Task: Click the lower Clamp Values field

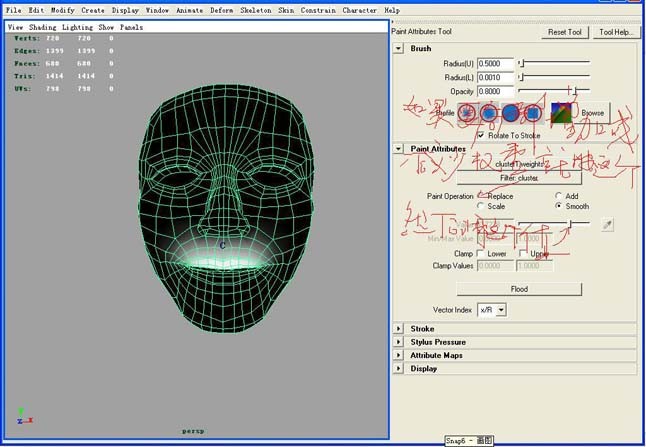Action: pyautogui.click(x=496, y=266)
